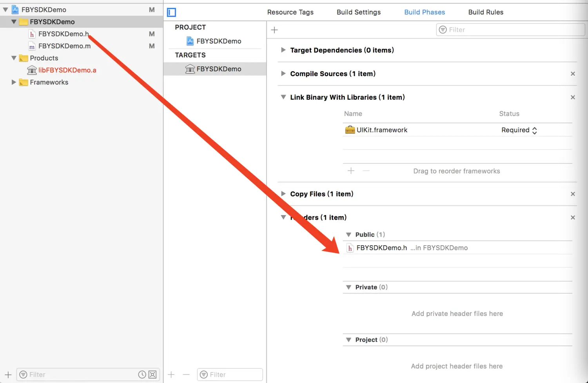
Task: Click the UIKit.framework toolbox icon
Action: (x=350, y=130)
